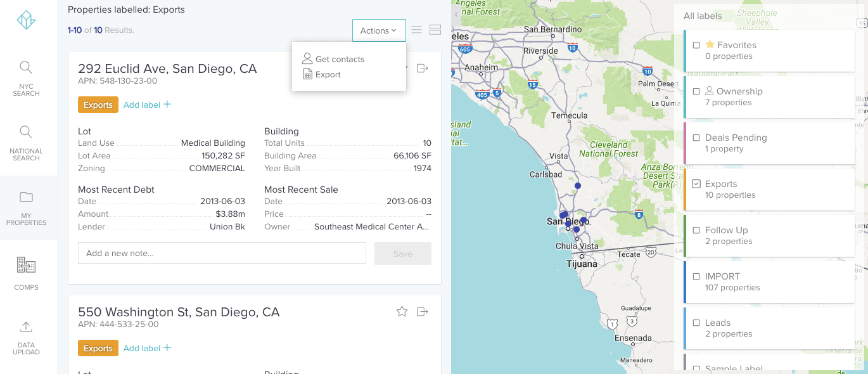This screenshot has width=868, height=374.
Task: Click the orange Exports tag on 292 Euclid
Action: tap(98, 105)
